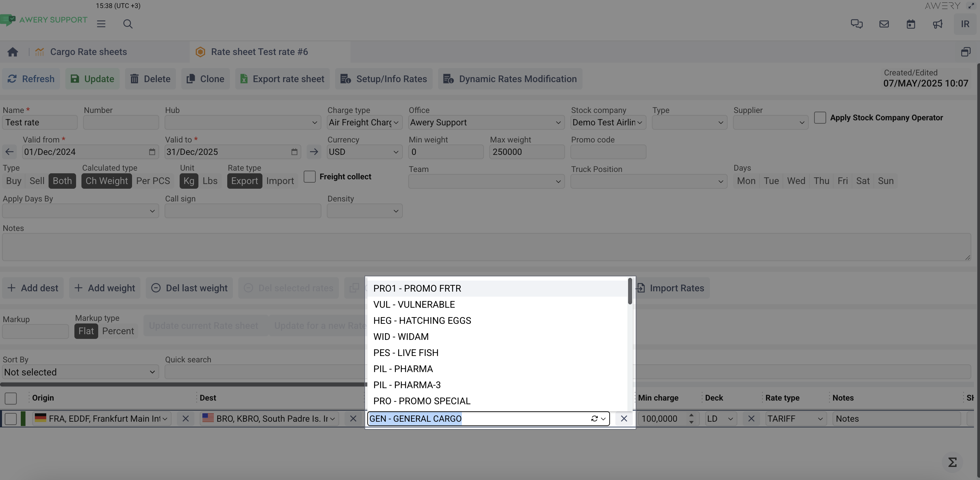Screen dimensions: 980x480
Task: Go to home icon in breadcrumb
Action: [x=12, y=52]
